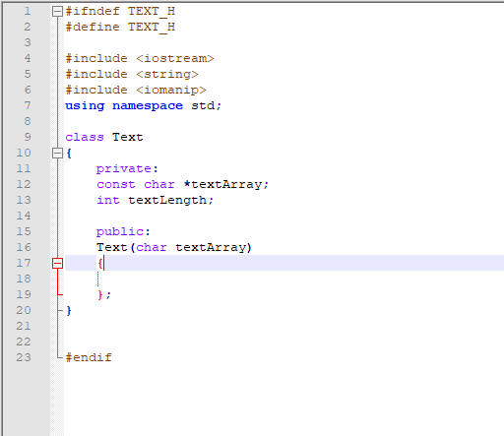The height and width of the screenshot is (436, 504).
Task: Click constructor name 'Text' on line 16
Action: [111, 247]
